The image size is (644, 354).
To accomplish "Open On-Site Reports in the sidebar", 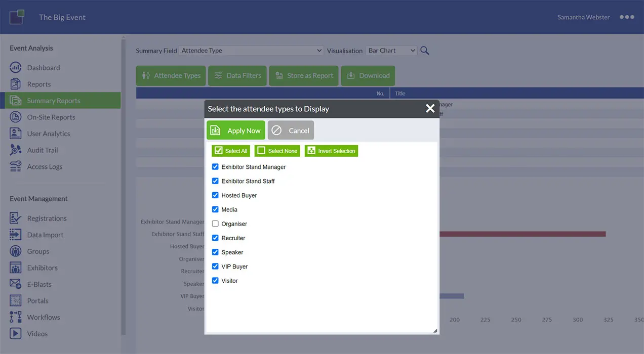I will click(51, 117).
